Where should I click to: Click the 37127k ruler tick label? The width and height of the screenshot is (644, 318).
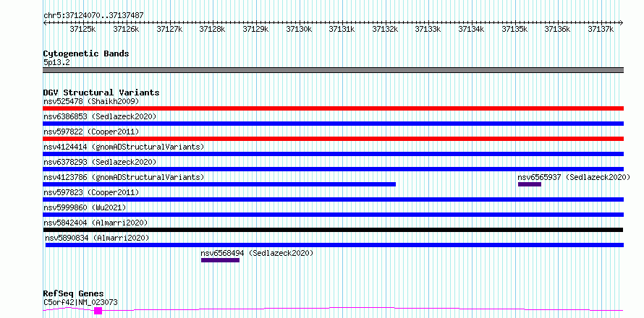pyautogui.click(x=169, y=29)
